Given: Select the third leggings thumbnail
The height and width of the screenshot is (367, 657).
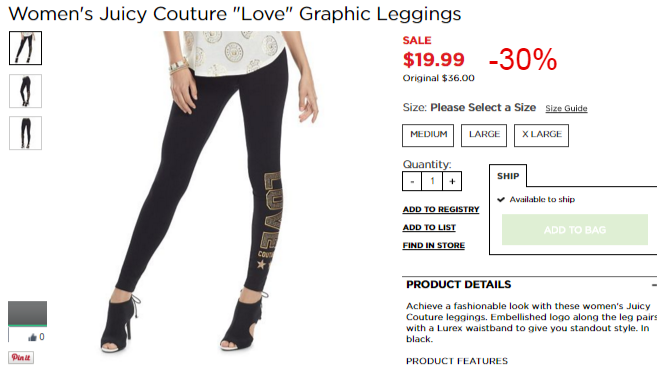Looking at the screenshot, I should click(26, 133).
